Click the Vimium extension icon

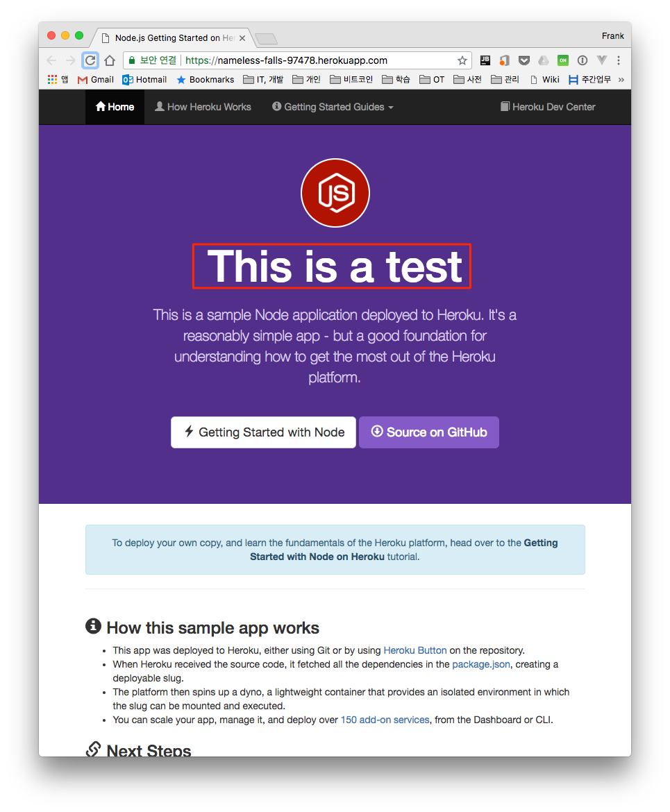(x=602, y=60)
